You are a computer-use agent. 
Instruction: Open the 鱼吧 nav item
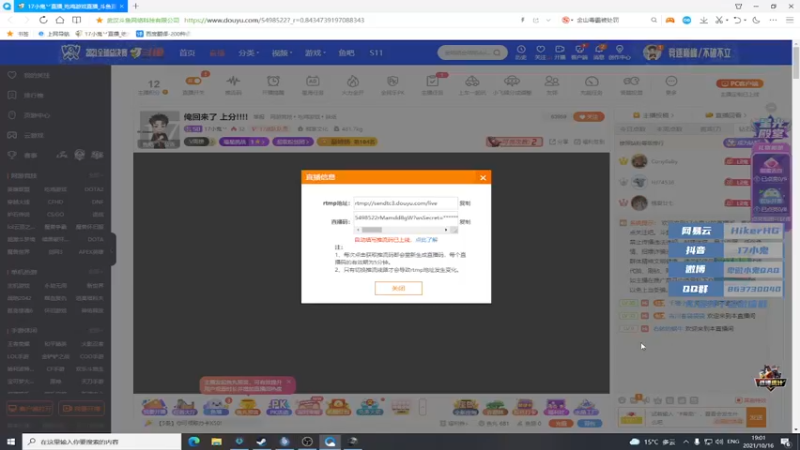pos(346,53)
